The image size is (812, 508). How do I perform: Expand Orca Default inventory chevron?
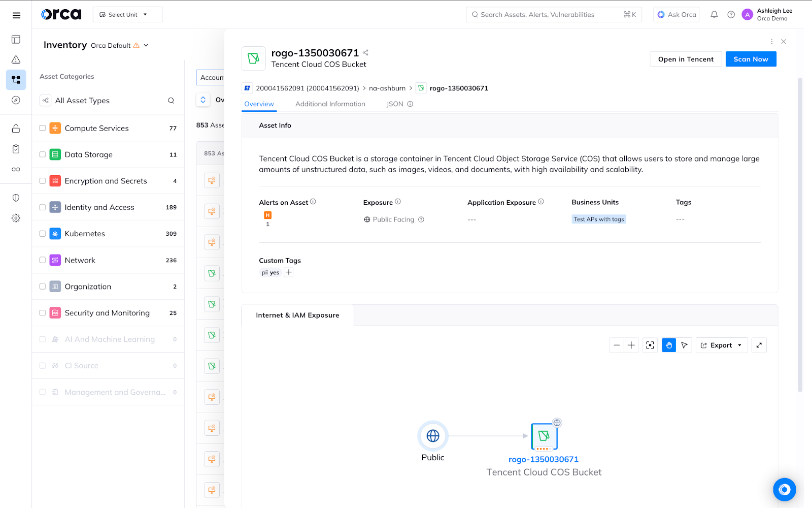146,45
